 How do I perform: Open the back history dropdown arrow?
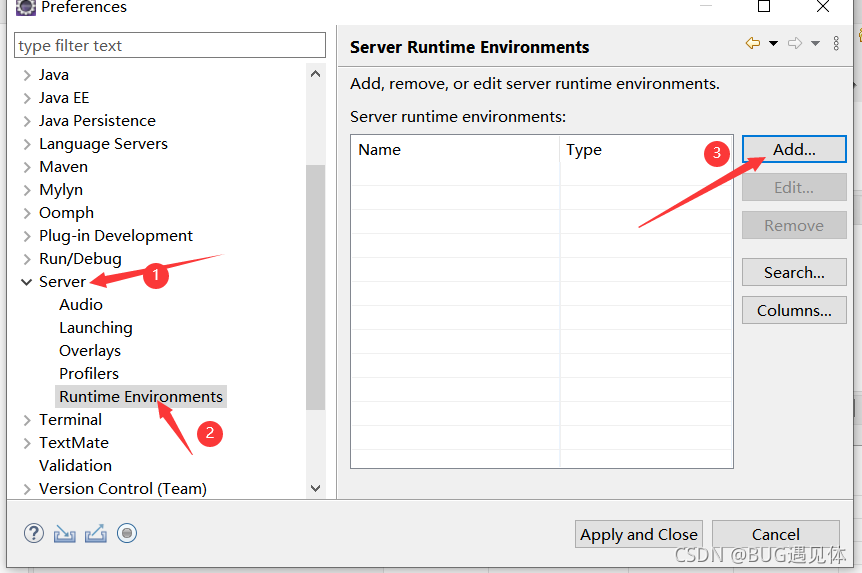773,43
